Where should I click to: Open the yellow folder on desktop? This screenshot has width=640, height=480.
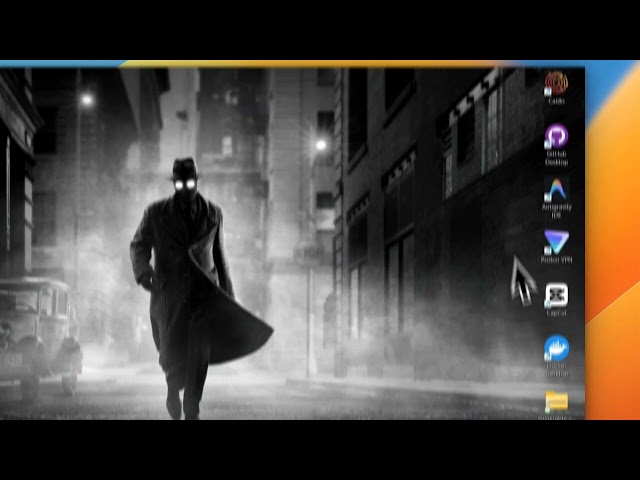click(557, 401)
